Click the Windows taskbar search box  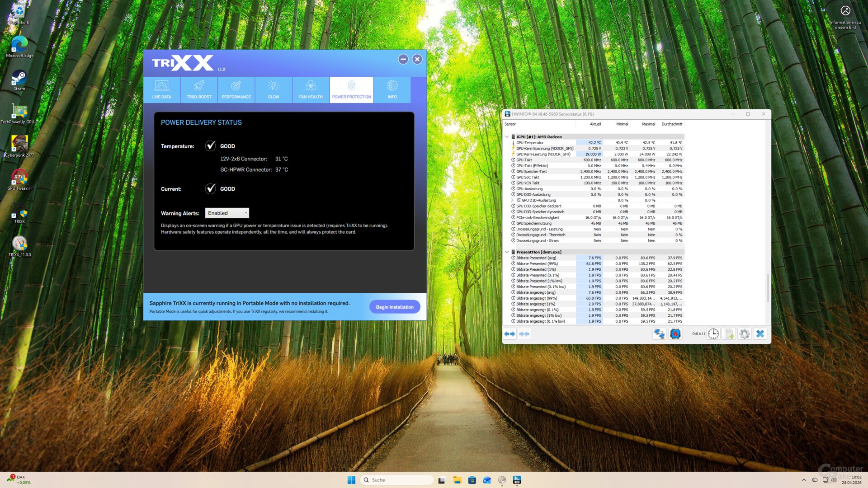point(397,480)
